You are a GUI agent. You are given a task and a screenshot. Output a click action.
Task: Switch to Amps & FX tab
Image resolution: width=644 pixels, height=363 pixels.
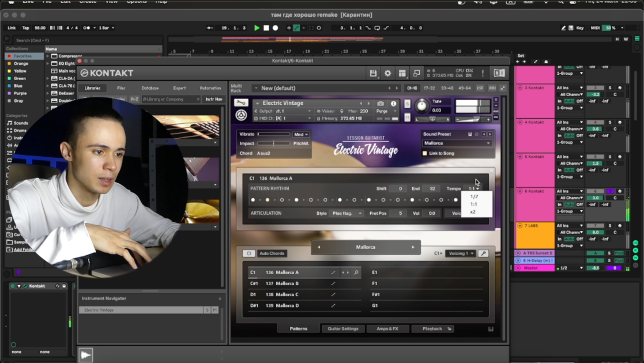pyautogui.click(x=387, y=329)
